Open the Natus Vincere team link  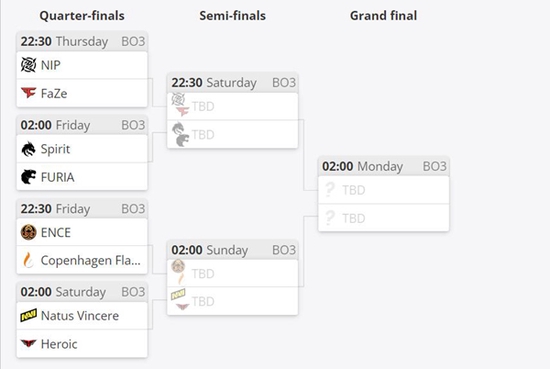(x=80, y=316)
